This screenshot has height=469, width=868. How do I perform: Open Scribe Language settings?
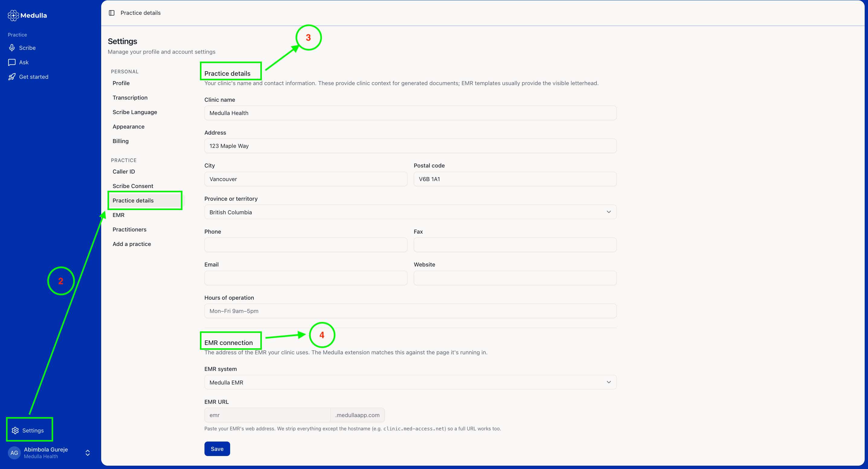135,112
